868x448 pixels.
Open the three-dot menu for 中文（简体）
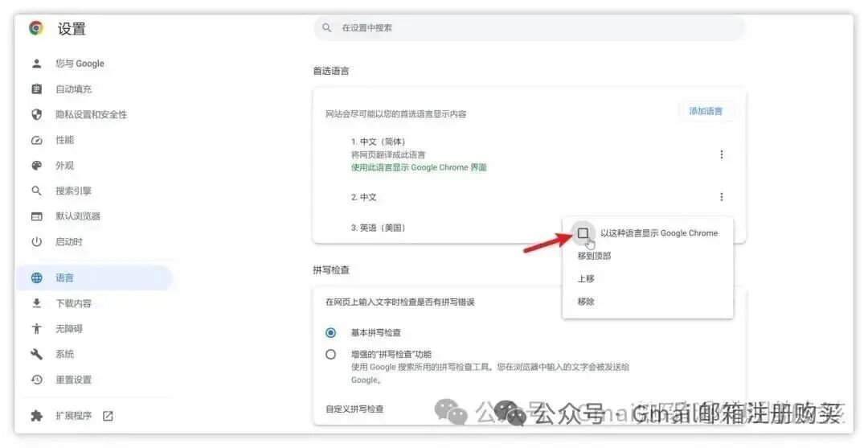click(x=721, y=154)
